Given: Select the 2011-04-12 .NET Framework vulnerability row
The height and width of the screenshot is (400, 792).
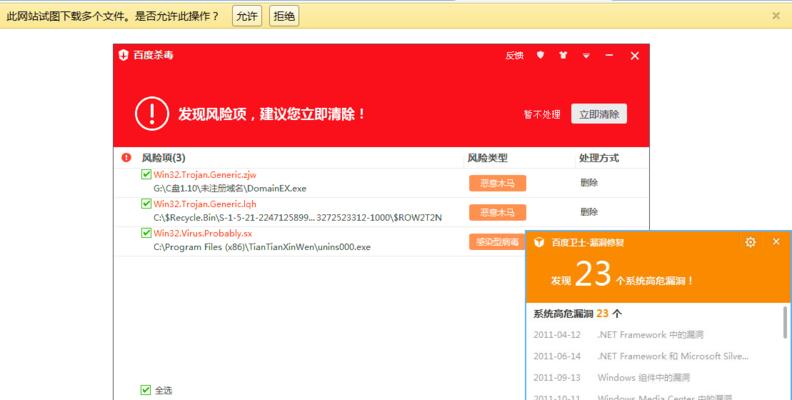Looking at the screenshot, I should pos(655,334).
